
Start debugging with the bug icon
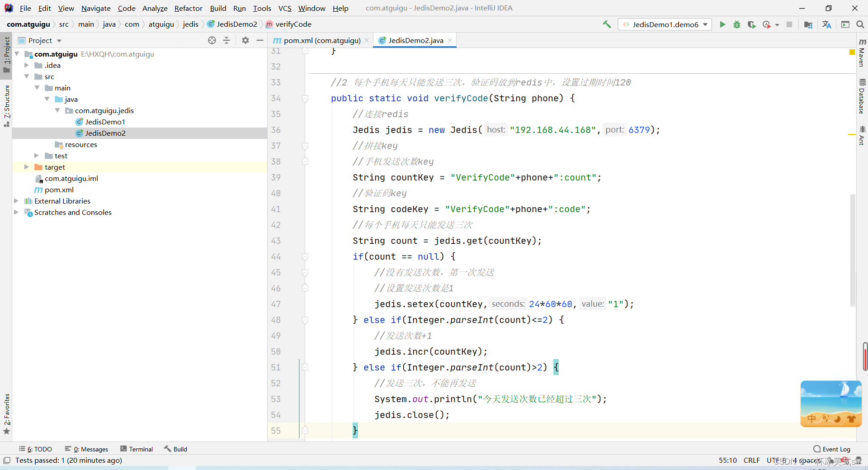click(x=737, y=24)
